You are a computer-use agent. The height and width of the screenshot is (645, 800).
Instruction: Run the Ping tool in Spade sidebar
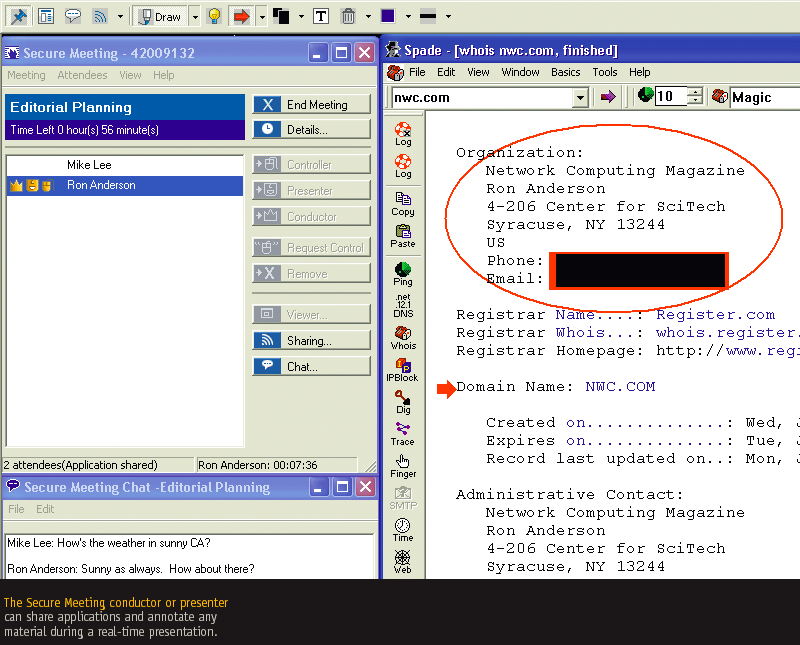(403, 274)
